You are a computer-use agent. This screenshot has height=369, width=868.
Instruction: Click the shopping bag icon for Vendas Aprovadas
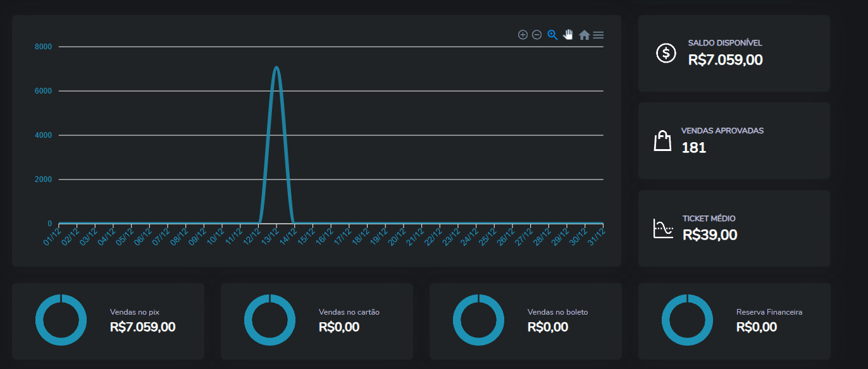point(662,140)
